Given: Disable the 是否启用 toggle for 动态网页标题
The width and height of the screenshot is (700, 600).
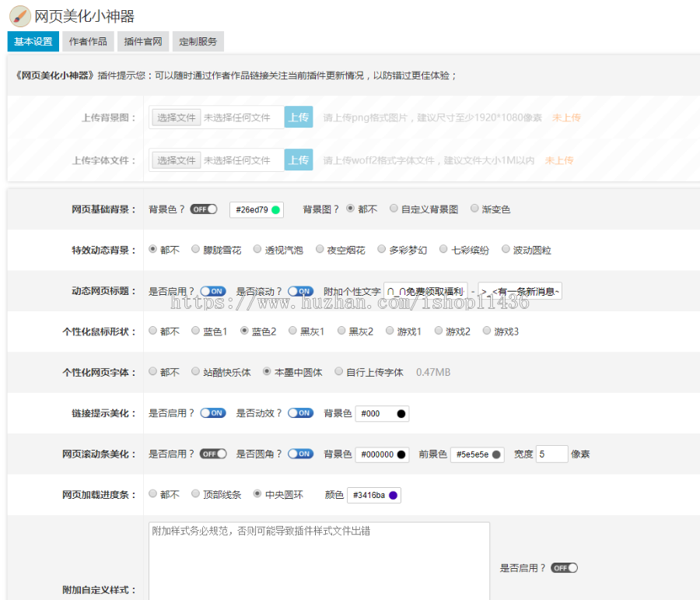Looking at the screenshot, I should coord(213,291).
